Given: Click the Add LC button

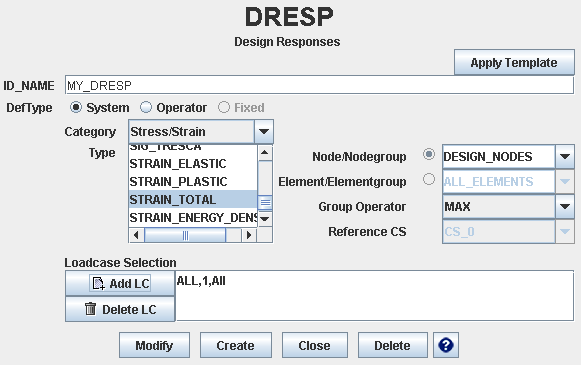Looking at the screenshot, I should (x=120, y=283).
